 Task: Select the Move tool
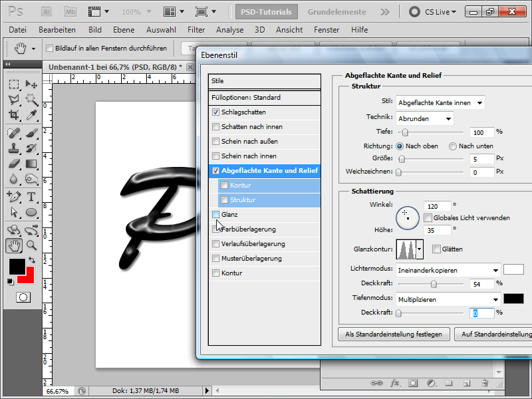(31, 84)
